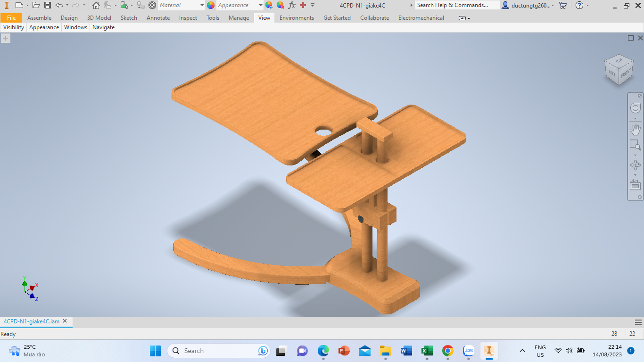Click the plus button to add browser panel
Image resolution: width=644 pixels, height=362 pixels.
pos(5,38)
